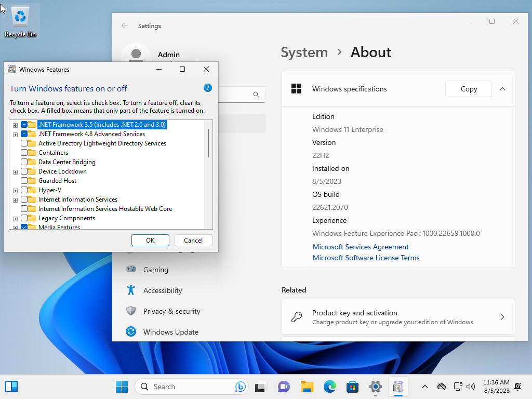Screen dimensions: 532x399
Task: Show hidden icons in system tray
Action: click(x=425, y=387)
